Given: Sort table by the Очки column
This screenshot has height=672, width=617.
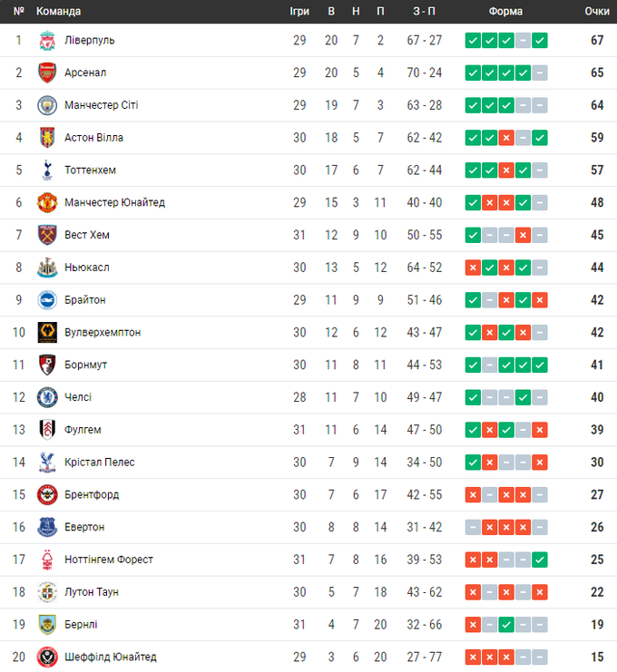Looking at the screenshot, I should 596,11.
